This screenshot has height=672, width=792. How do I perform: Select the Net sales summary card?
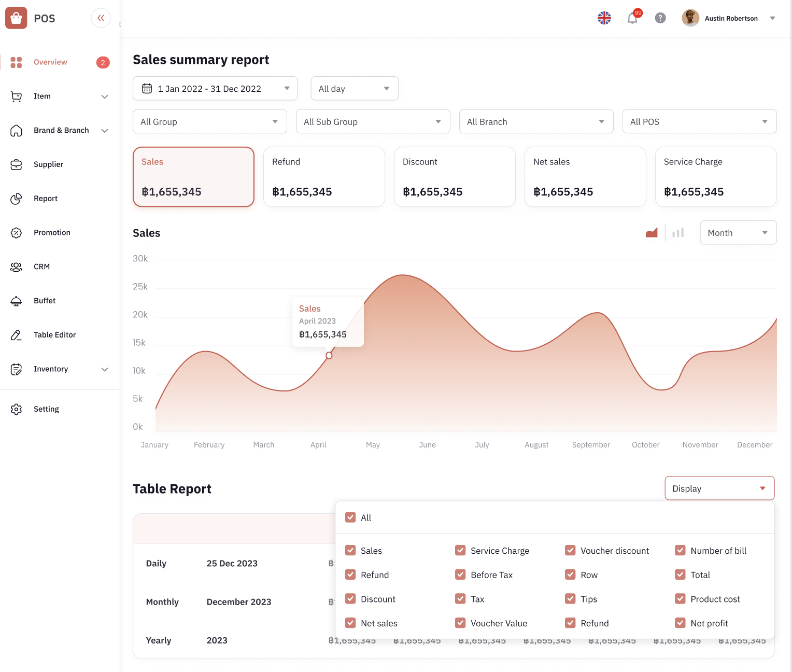tap(586, 177)
